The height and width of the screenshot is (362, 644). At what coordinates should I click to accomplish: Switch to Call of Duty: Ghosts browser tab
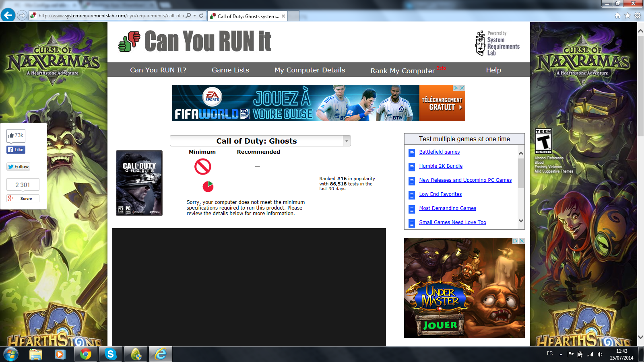pyautogui.click(x=247, y=16)
